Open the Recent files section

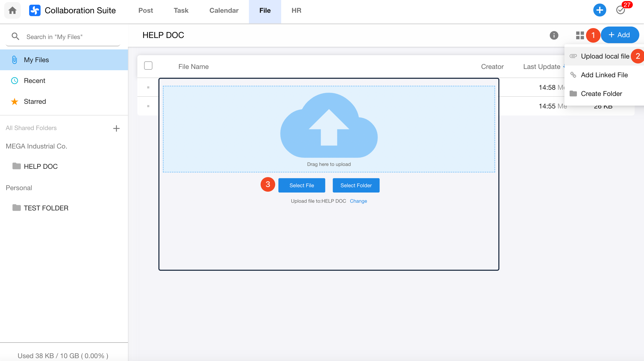point(34,81)
